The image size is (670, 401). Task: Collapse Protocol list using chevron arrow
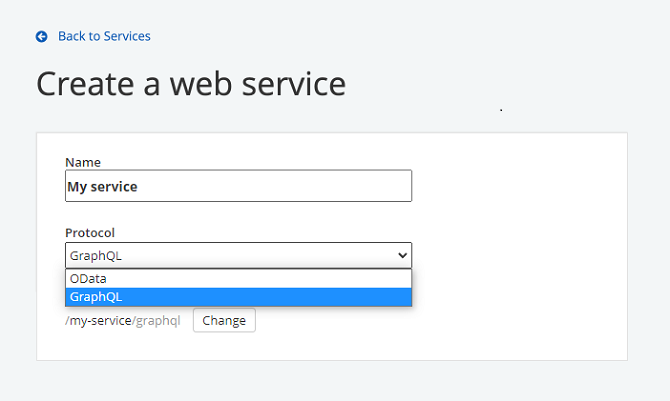coord(402,255)
